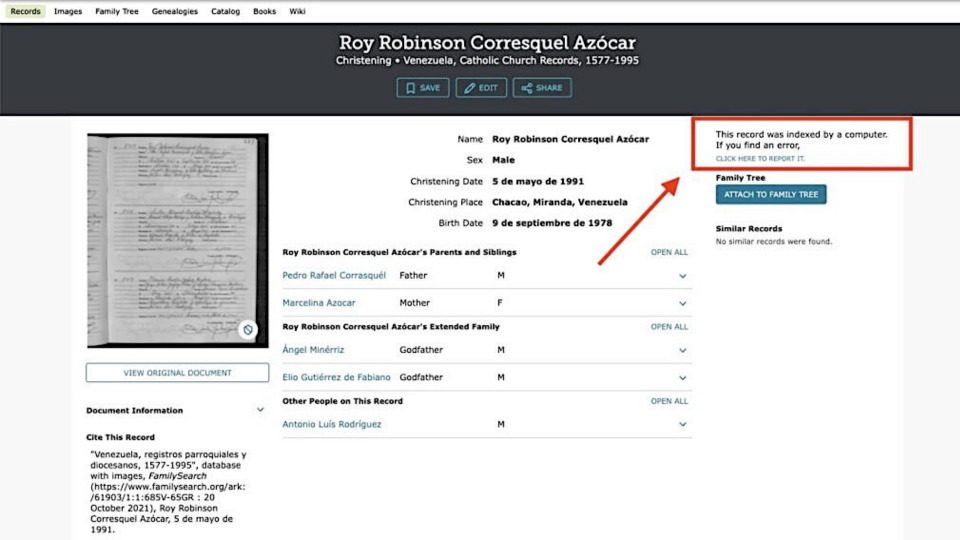View the original document
Viewport: 960px width, 540px height.
pos(177,373)
